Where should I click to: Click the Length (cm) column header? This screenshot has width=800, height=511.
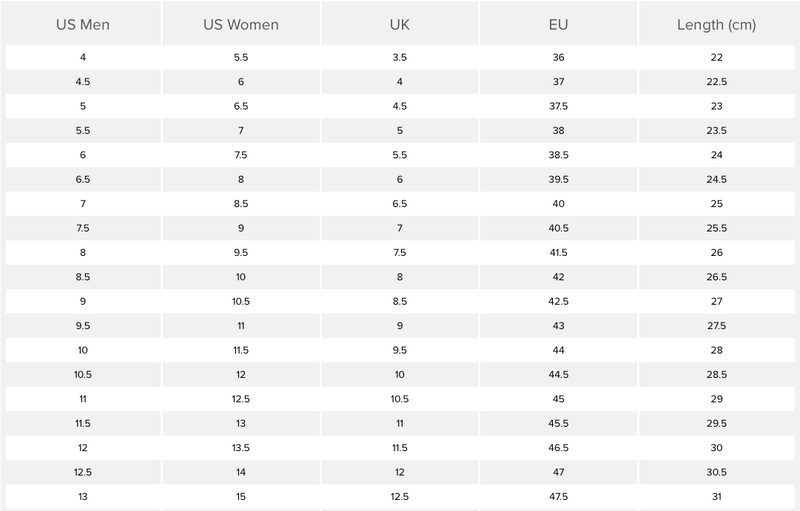pyautogui.click(x=716, y=24)
